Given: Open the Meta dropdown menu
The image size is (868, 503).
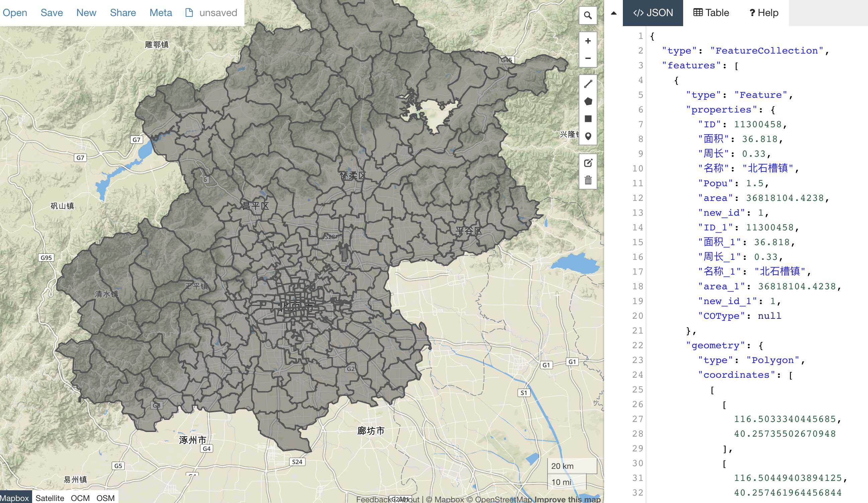Looking at the screenshot, I should click(160, 13).
